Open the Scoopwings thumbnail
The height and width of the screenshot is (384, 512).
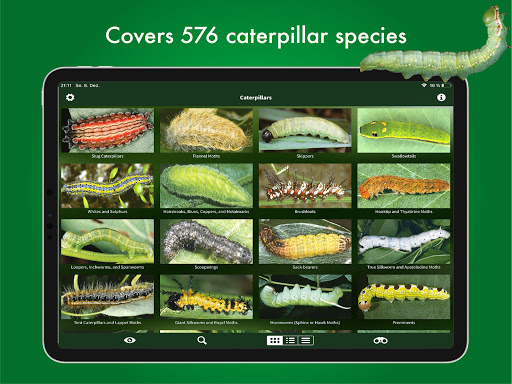(206, 241)
